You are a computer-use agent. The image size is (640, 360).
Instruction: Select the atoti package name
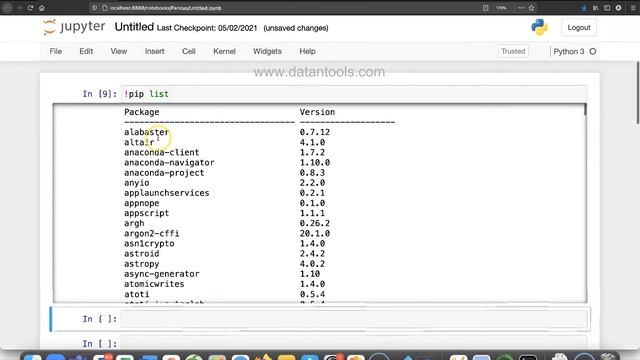tap(137, 294)
